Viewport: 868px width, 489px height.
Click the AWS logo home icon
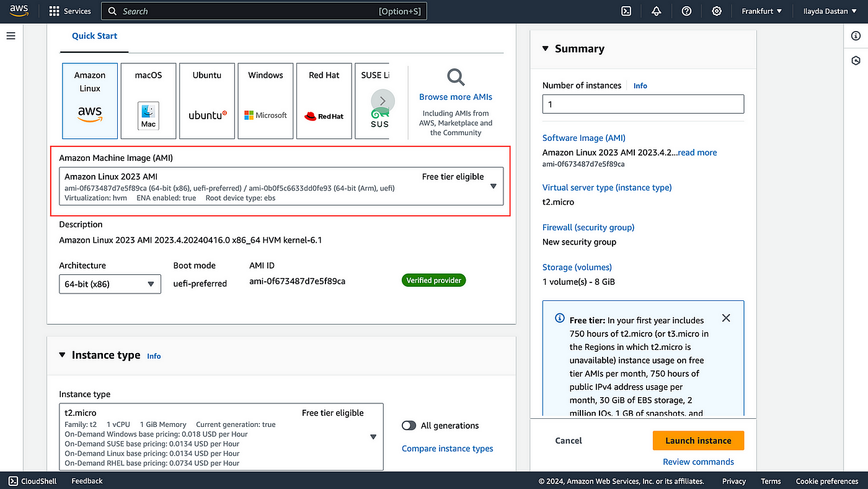coord(19,11)
